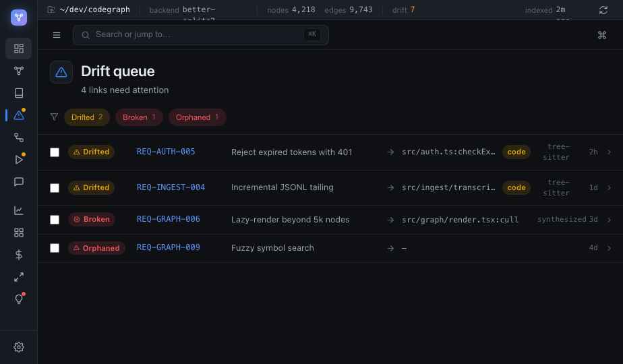The width and height of the screenshot is (623, 364).
Task: Open REQ-GRAPH-006 link
Action: tap(168, 219)
